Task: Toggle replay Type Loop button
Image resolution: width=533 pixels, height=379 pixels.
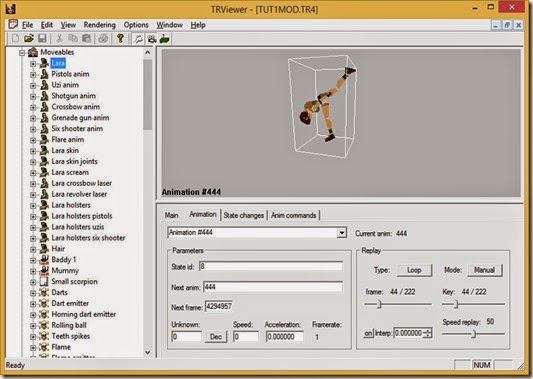Action: (414, 270)
